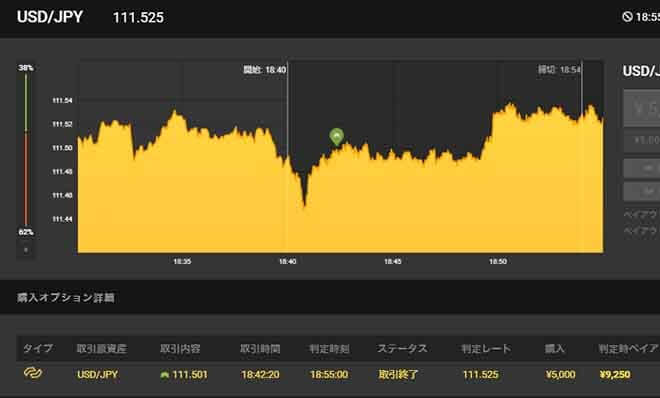Click the 締切 18:54 deadline line label
This screenshot has height=398, width=660.
coord(559,70)
